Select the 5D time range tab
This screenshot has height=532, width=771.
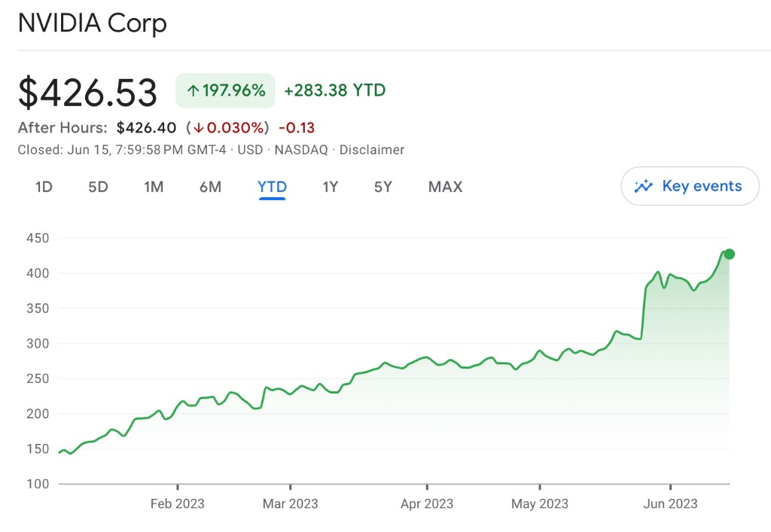[98, 187]
